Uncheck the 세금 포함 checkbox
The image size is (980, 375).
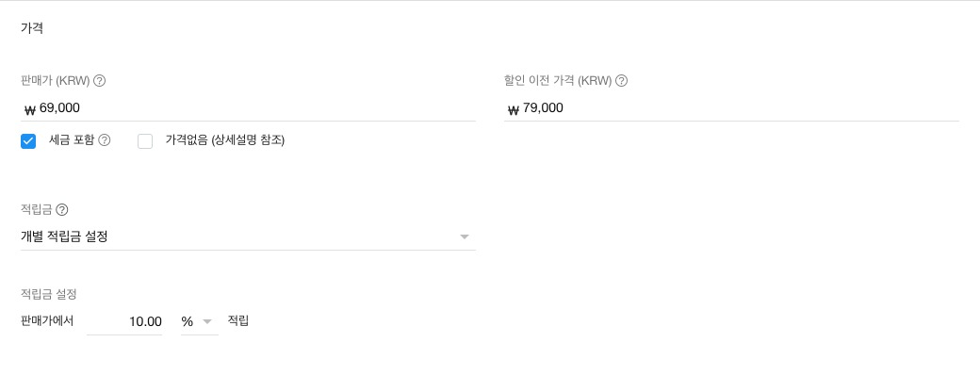pos(28,141)
